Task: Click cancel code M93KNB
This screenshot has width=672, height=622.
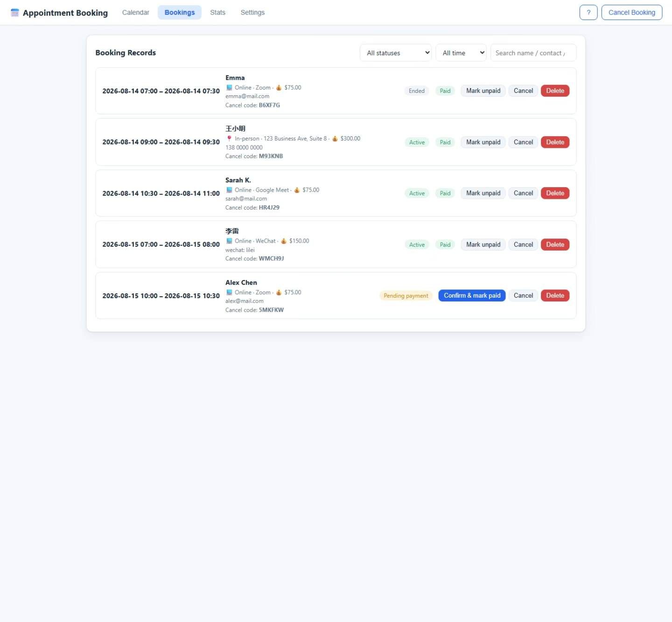Action: click(x=271, y=156)
